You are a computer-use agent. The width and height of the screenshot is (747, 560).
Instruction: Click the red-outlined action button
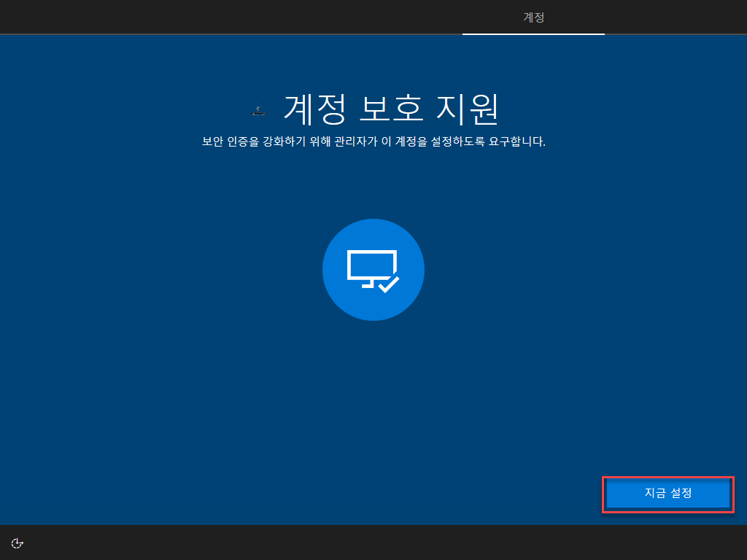pyautogui.click(x=667, y=494)
